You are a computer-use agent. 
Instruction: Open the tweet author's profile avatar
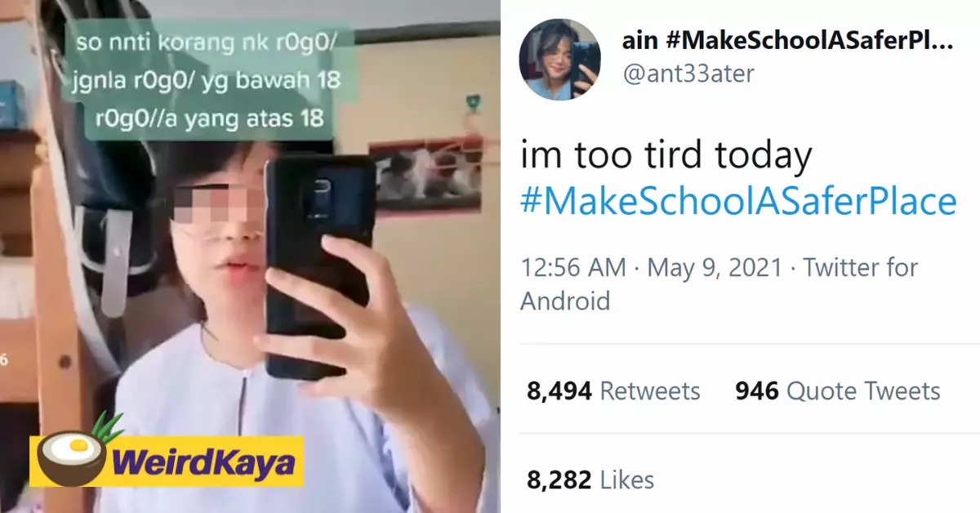[x=559, y=60]
